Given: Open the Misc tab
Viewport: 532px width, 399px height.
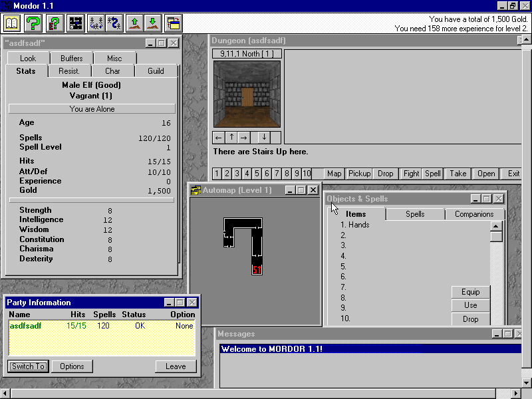Looking at the screenshot, I should pos(114,59).
